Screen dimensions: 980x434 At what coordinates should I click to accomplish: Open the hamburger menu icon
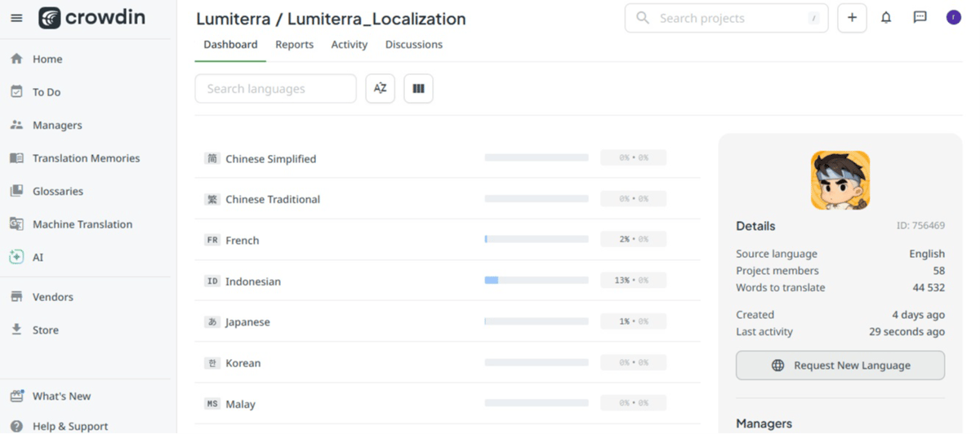click(x=16, y=18)
